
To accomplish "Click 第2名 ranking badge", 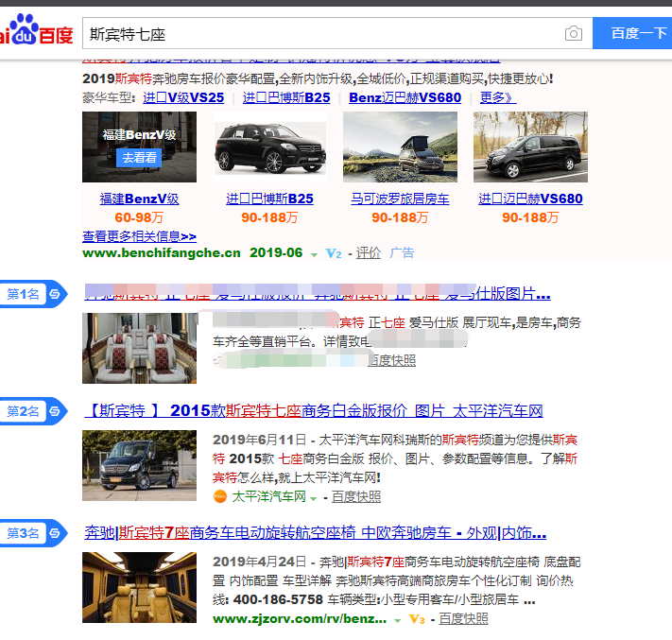I will pos(23,411).
